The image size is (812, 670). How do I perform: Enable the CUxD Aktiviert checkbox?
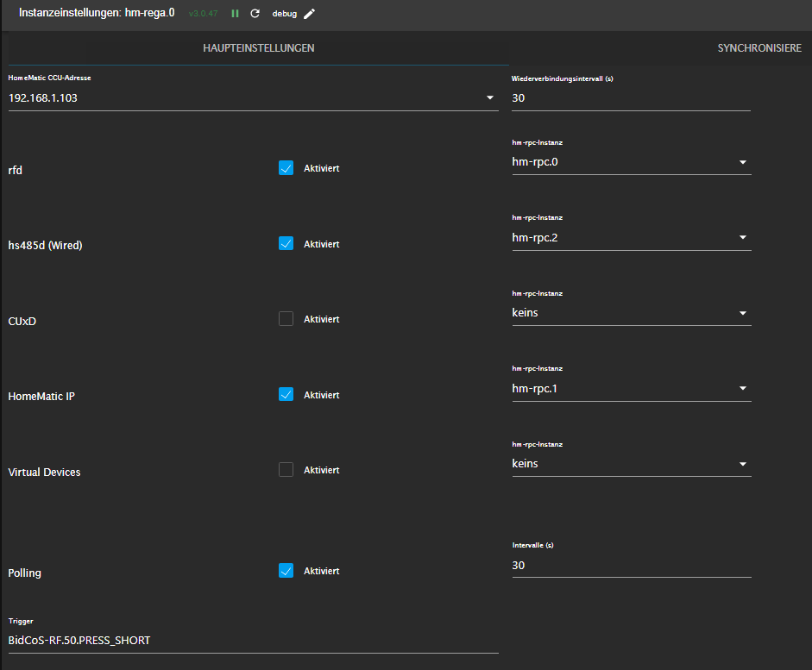286,319
